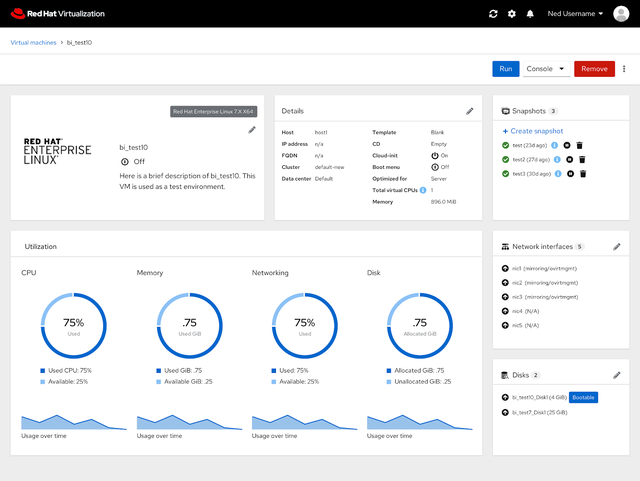Delete snapshot test2 (27d ago)

(582, 159)
